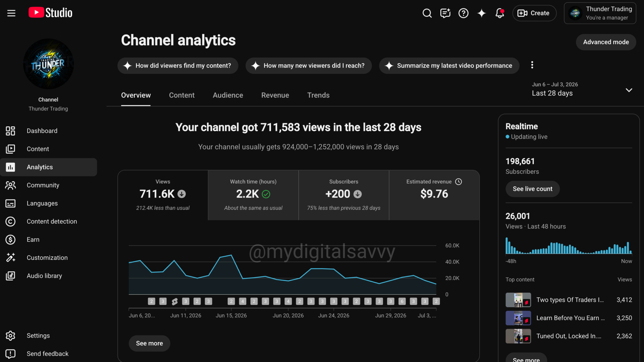644x362 pixels.
Task: Open 'Learn Before You Earn ...' video title
Action: point(570,318)
